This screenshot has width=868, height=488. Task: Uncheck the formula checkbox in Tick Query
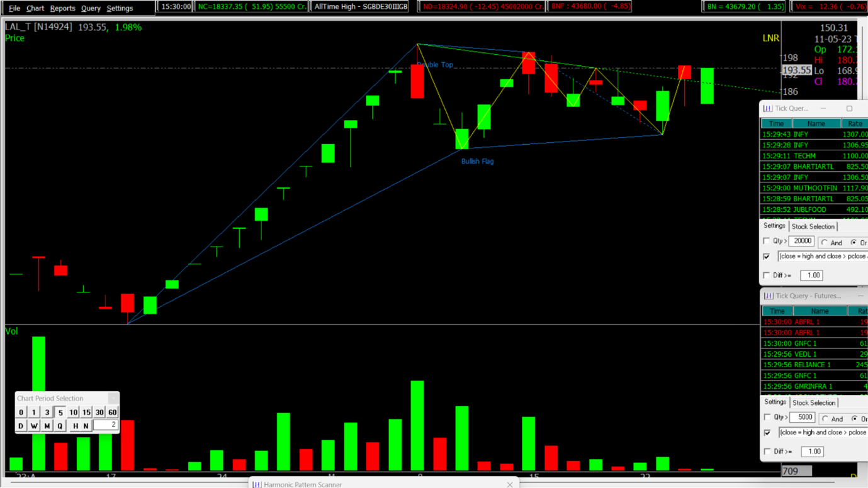click(767, 257)
